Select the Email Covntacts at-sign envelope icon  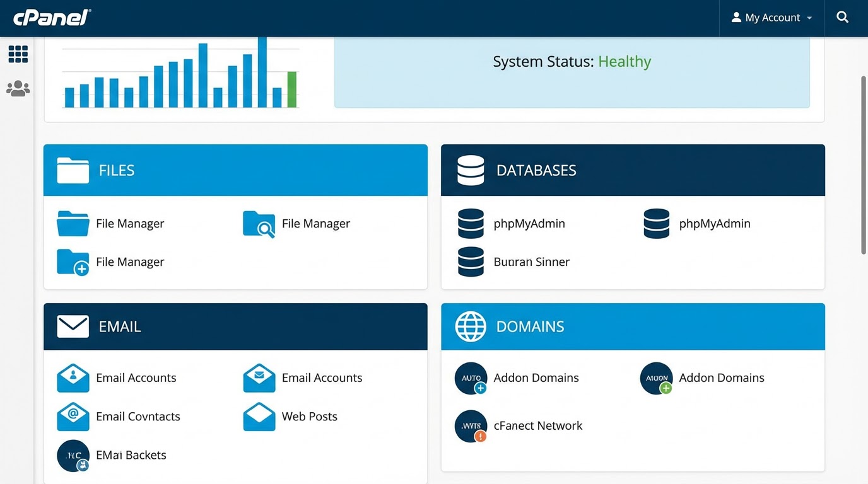[x=73, y=416]
